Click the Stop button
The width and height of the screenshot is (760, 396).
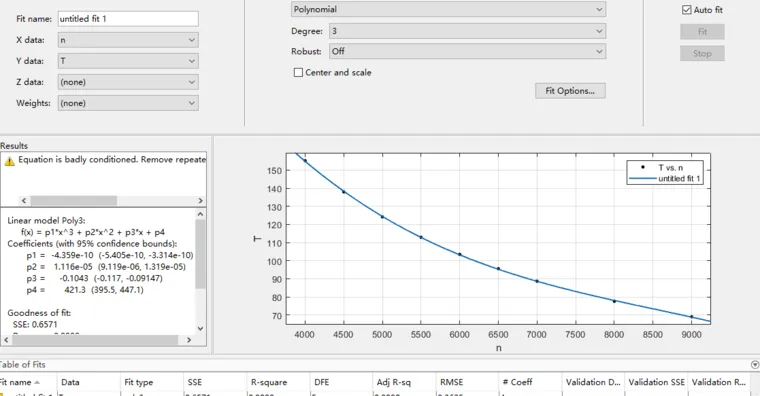[x=702, y=53]
